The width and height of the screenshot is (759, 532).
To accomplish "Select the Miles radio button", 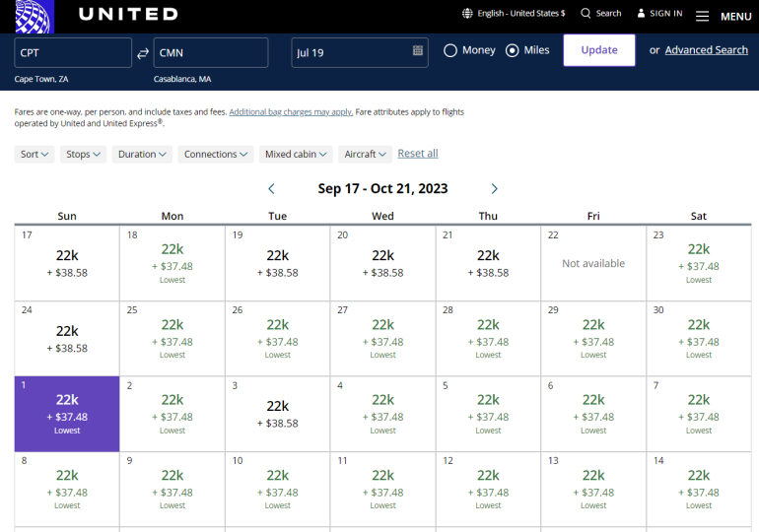I will pyautogui.click(x=513, y=50).
